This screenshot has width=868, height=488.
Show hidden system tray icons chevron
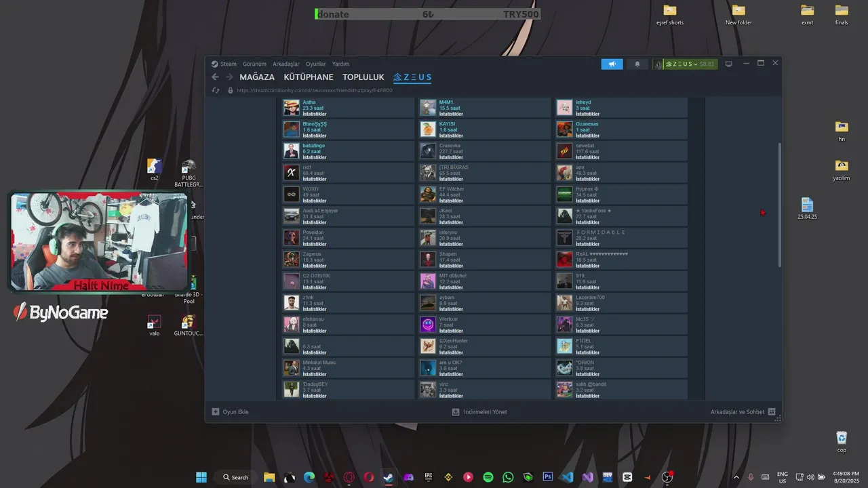[x=736, y=477]
